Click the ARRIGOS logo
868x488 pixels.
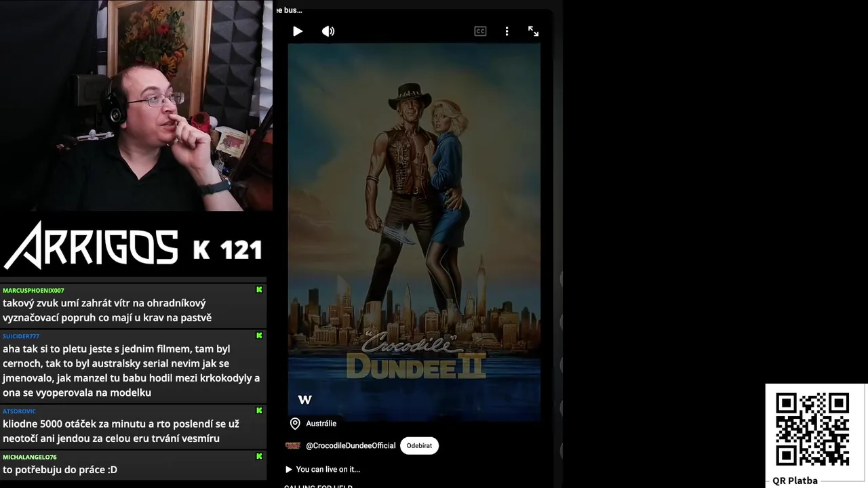(91, 245)
